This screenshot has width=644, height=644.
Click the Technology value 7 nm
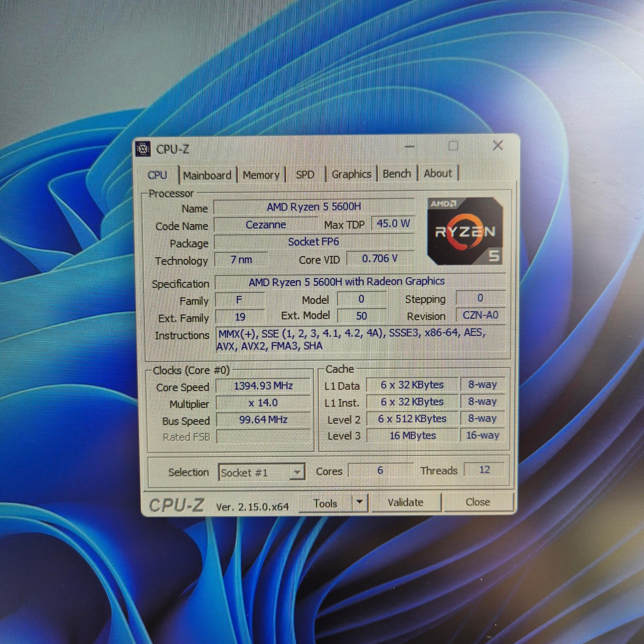(241, 260)
